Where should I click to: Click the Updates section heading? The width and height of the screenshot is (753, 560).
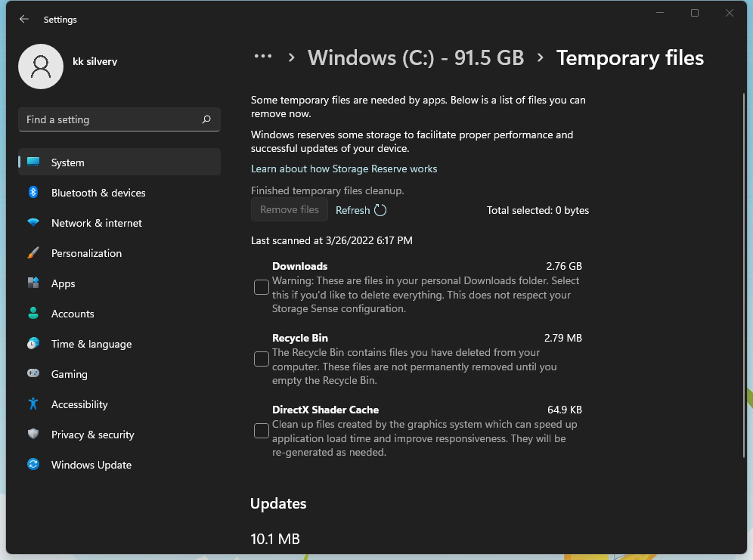(x=278, y=504)
